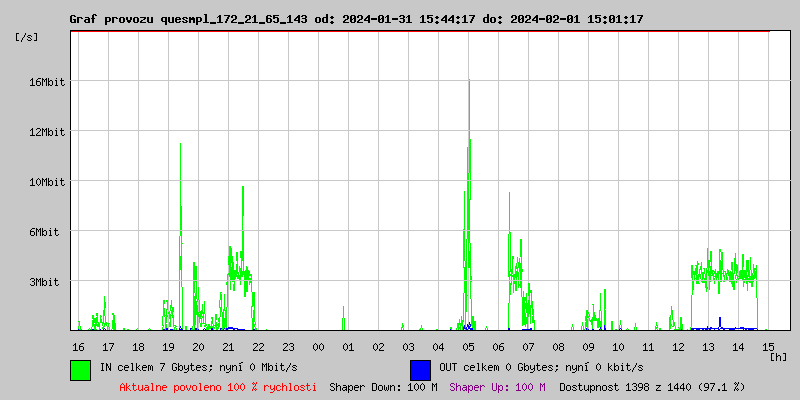
Task: Click the green IN legend color swatch
Action: point(80,369)
